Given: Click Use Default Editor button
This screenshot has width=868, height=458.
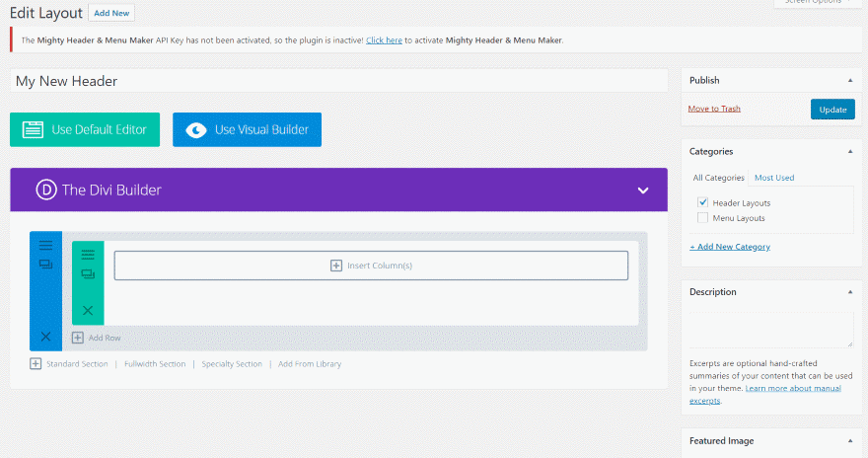Looking at the screenshot, I should [x=85, y=129].
